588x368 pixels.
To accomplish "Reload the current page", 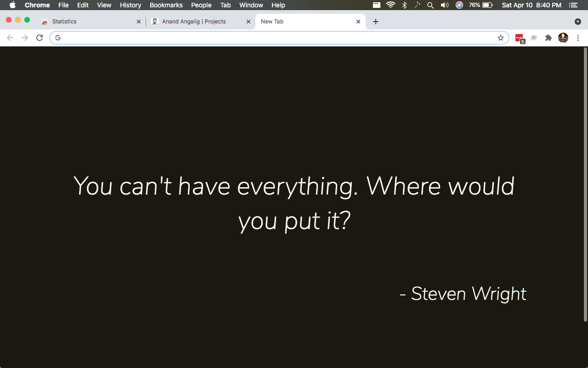I will click(39, 38).
